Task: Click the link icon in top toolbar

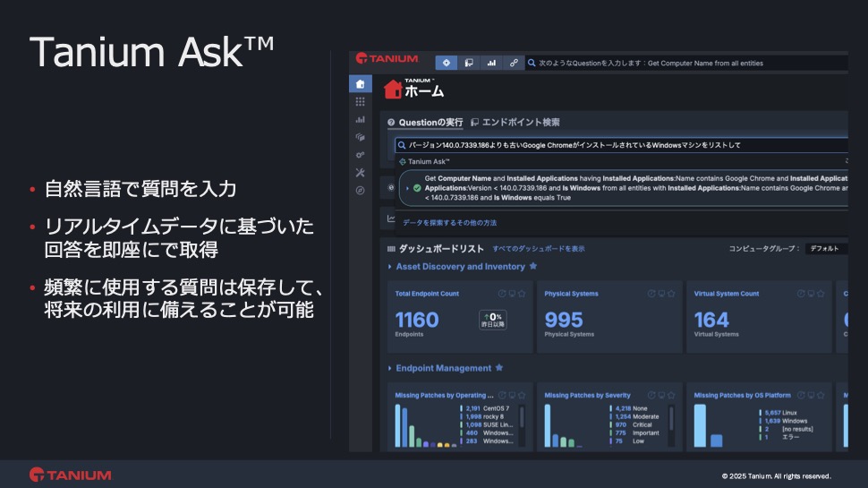Action: click(x=513, y=63)
